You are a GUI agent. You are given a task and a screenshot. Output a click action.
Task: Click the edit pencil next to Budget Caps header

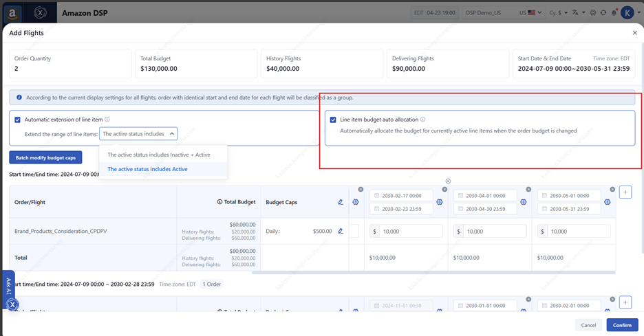point(341,202)
